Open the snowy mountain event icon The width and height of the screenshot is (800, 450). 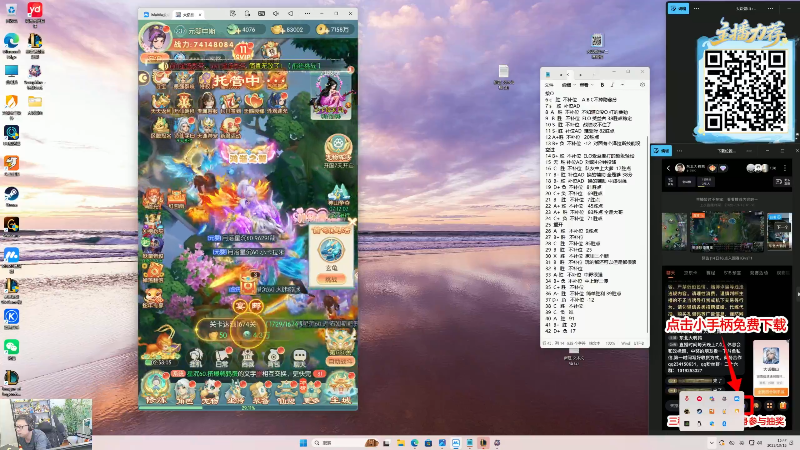coord(338,198)
